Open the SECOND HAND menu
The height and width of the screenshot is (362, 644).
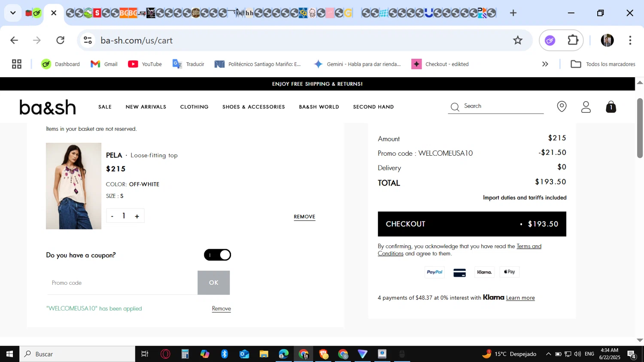point(374,107)
